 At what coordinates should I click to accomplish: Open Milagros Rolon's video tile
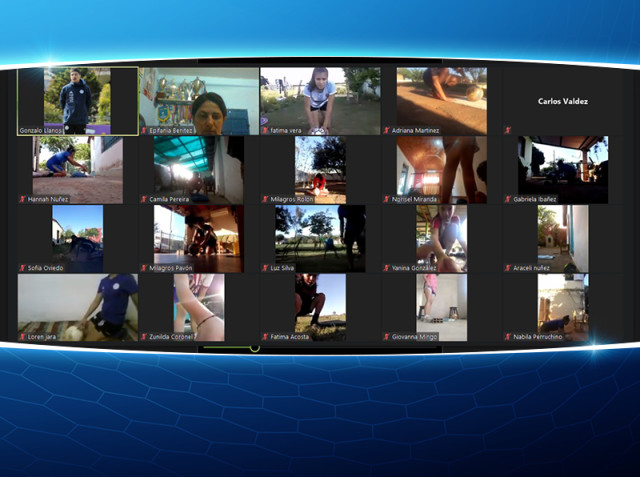pyautogui.click(x=320, y=170)
